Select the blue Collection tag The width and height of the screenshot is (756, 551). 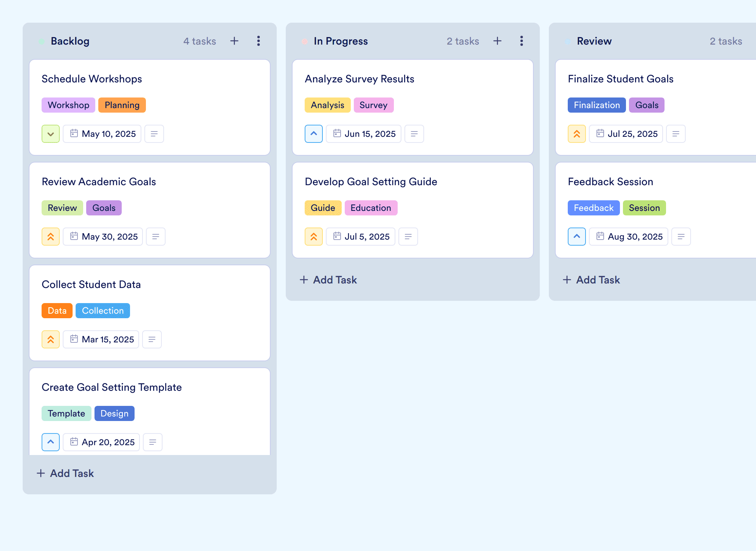click(x=103, y=311)
